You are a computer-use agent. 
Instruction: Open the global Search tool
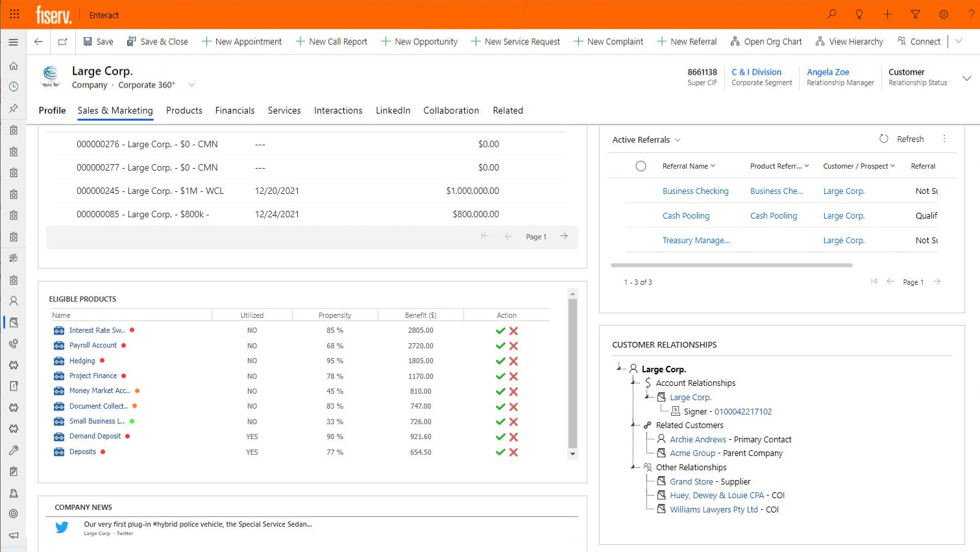(831, 14)
